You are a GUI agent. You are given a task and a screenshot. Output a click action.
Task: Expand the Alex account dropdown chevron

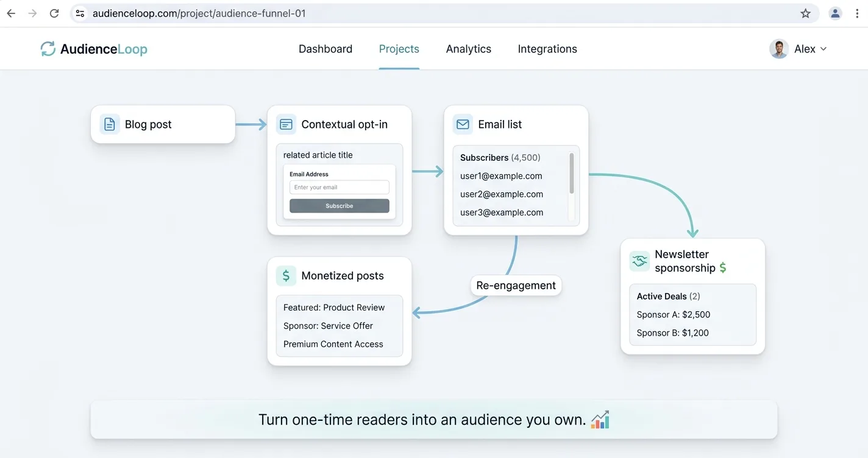pyautogui.click(x=824, y=49)
